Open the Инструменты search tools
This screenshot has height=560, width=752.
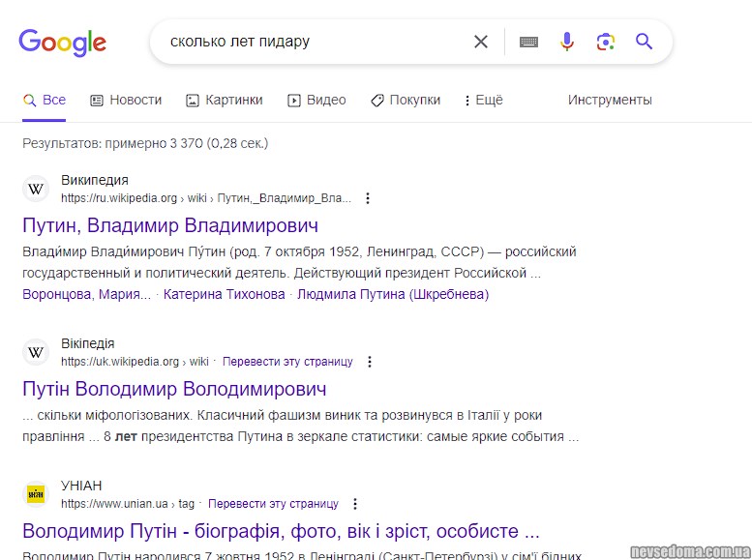(610, 100)
